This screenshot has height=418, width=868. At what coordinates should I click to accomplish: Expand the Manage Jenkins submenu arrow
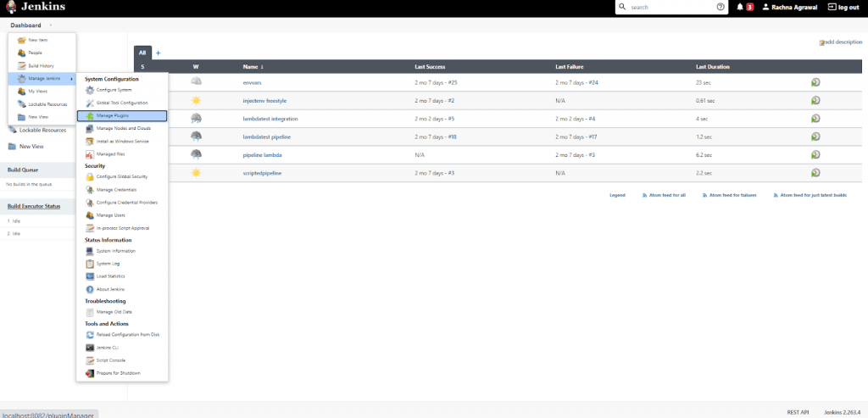pyautogui.click(x=72, y=79)
